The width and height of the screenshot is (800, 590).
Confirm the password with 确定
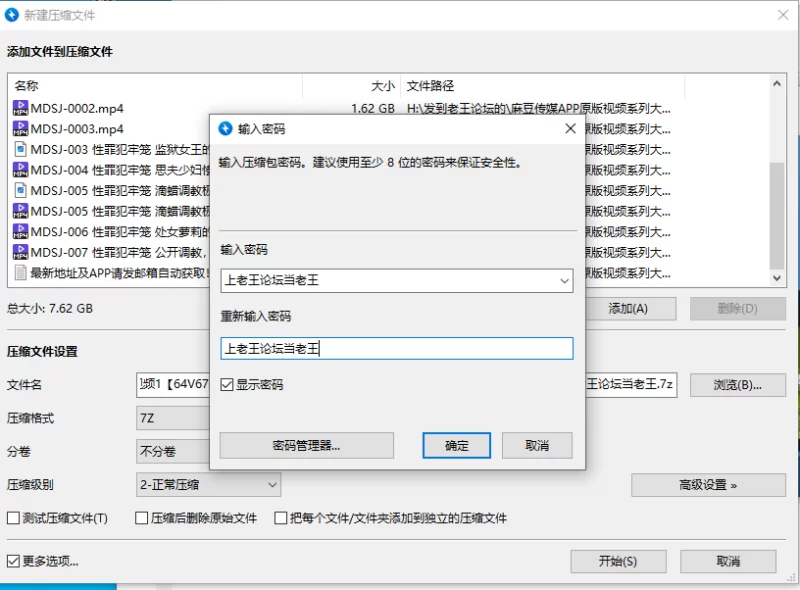point(457,446)
